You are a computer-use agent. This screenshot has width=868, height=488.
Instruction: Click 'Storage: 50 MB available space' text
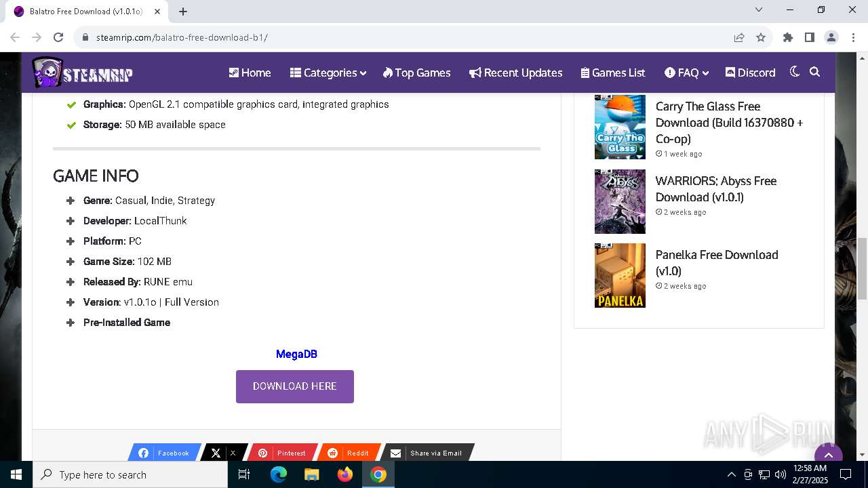(155, 125)
